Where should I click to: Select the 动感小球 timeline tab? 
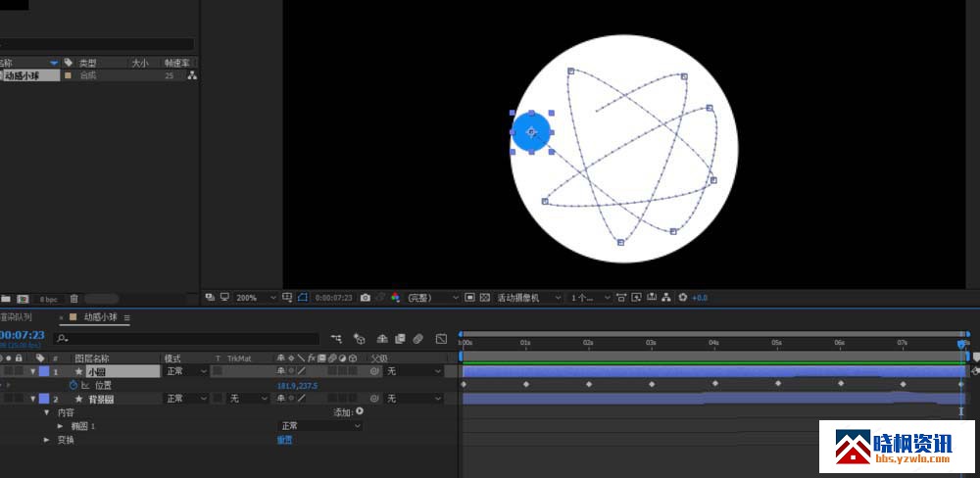tap(101, 316)
